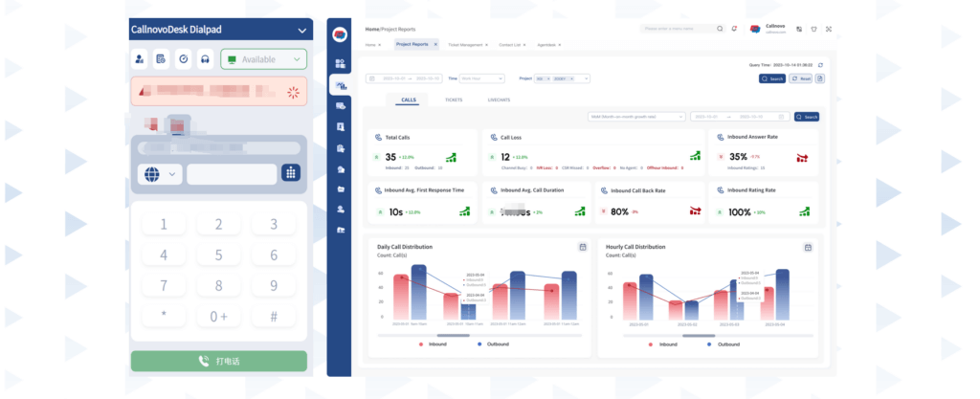This screenshot has width=980, height=399.
Task: Click the shirt theme icon in header
Action: pos(813,29)
